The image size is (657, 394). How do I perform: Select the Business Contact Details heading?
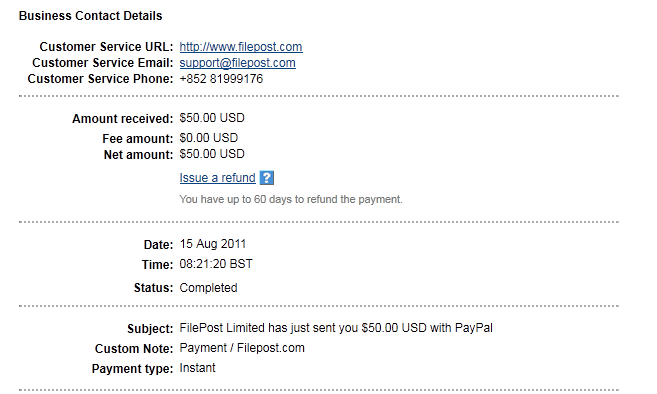[91, 16]
